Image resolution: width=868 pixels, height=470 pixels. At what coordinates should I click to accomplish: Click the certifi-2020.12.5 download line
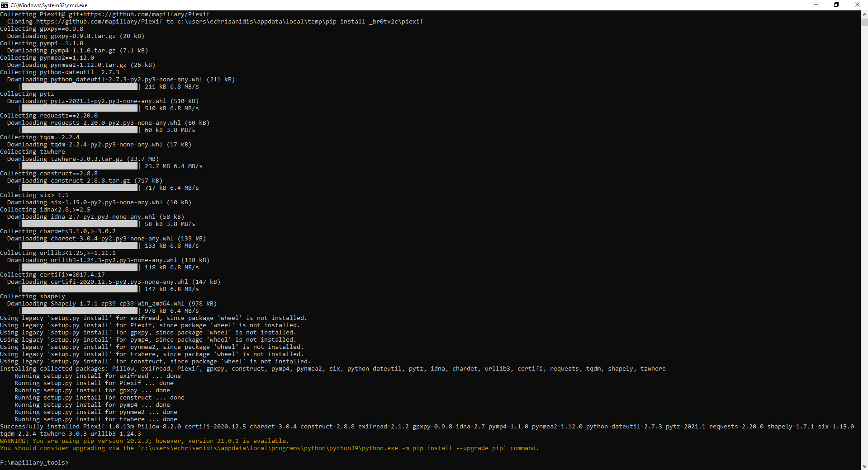[x=113, y=282]
